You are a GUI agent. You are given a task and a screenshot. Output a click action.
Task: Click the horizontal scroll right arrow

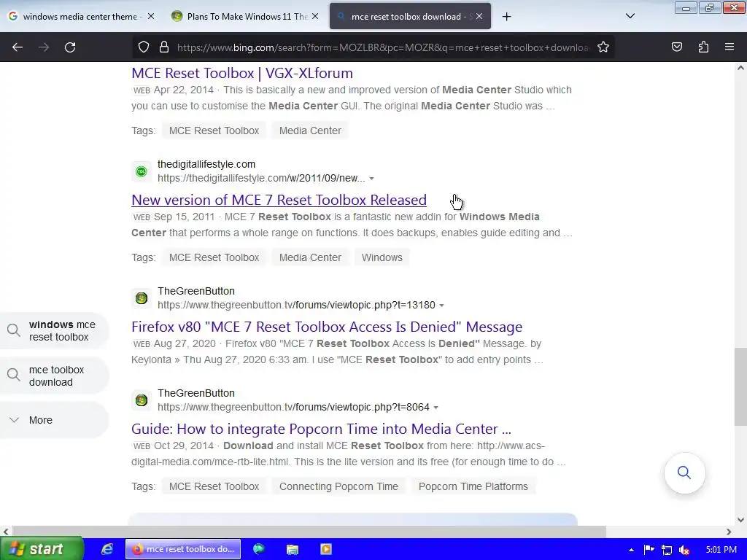(729, 532)
